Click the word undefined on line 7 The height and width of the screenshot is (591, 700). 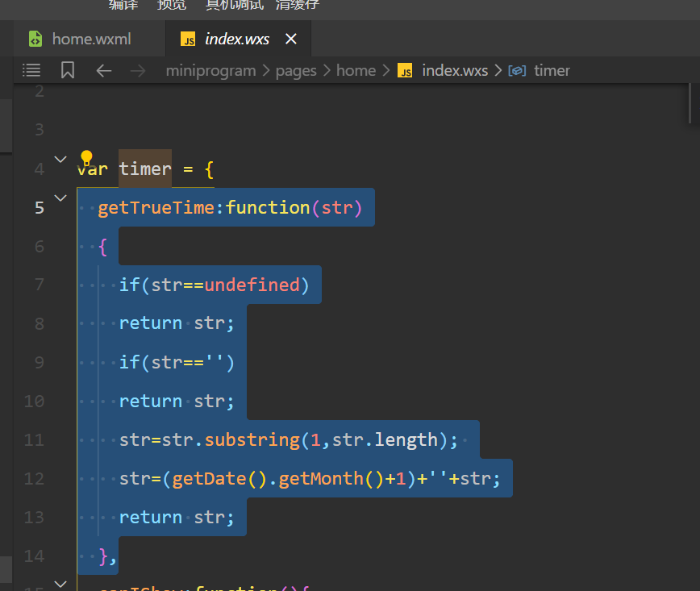(252, 285)
